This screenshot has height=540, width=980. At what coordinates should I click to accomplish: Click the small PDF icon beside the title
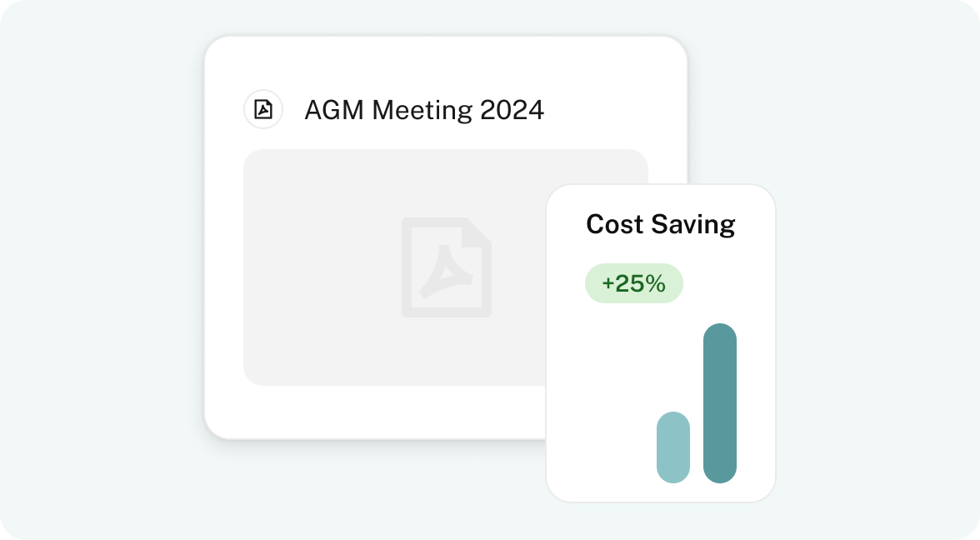tap(263, 110)
